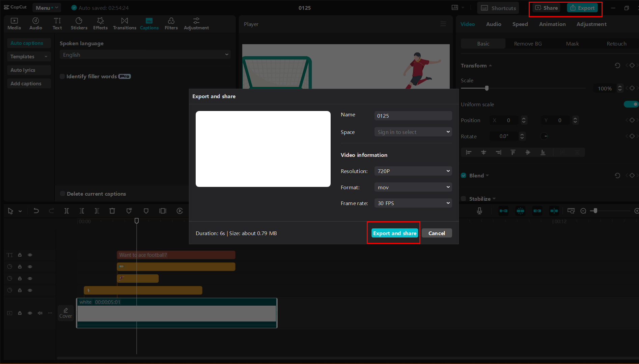Screen dimensions: 639x364
Task: Undo the last edit in the timeline toolbar
Action: coord(36,211)
